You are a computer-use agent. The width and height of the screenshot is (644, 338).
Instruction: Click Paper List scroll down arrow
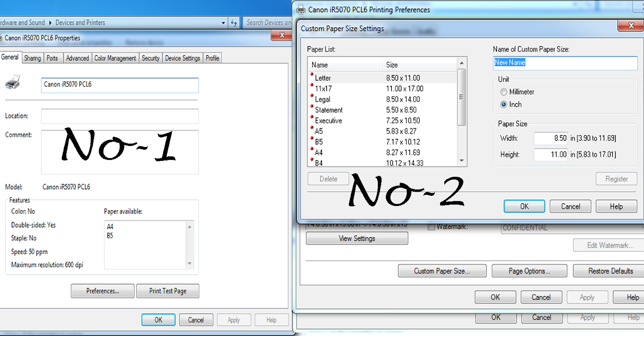click(x=462, y=160)
